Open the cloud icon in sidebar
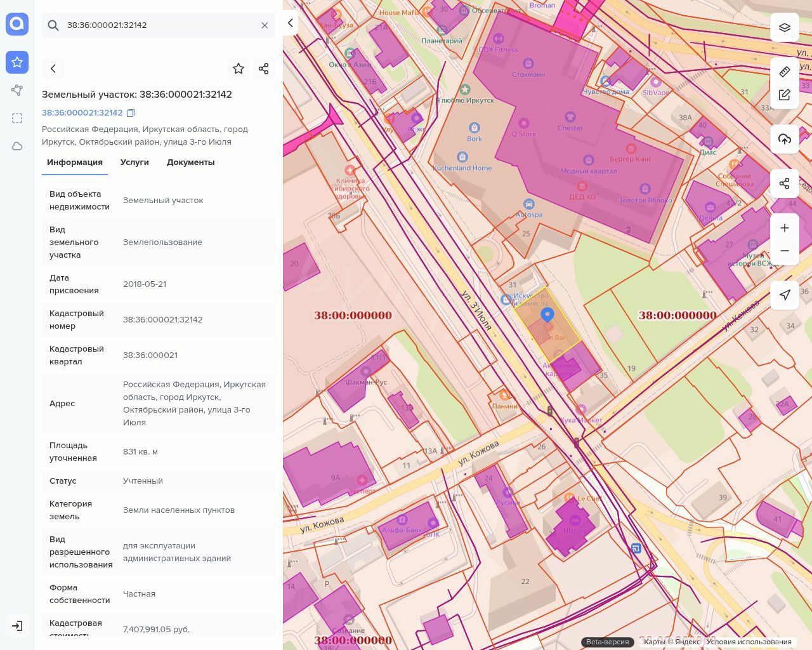Image resolution: width=812 pixels, height=650 pixels. [17, 147]
